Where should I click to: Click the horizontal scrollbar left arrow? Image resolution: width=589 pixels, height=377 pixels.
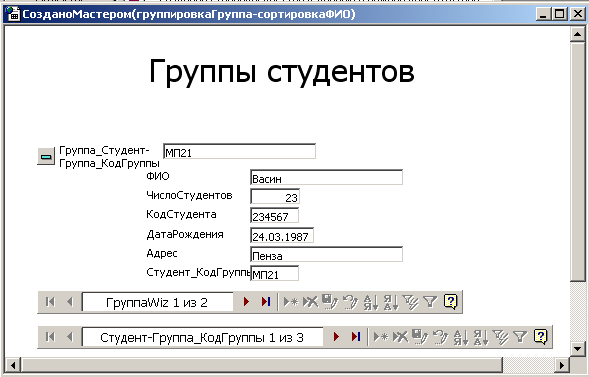(x=13, y=365)
